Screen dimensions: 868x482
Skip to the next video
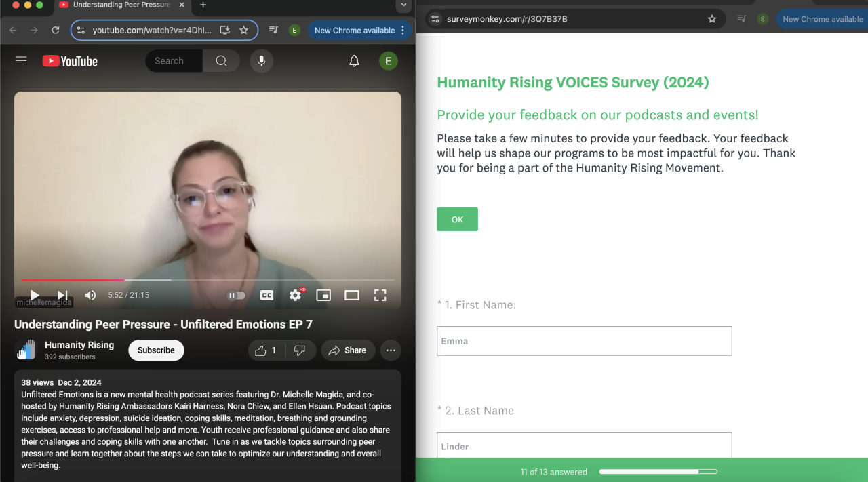coord(62,295)
